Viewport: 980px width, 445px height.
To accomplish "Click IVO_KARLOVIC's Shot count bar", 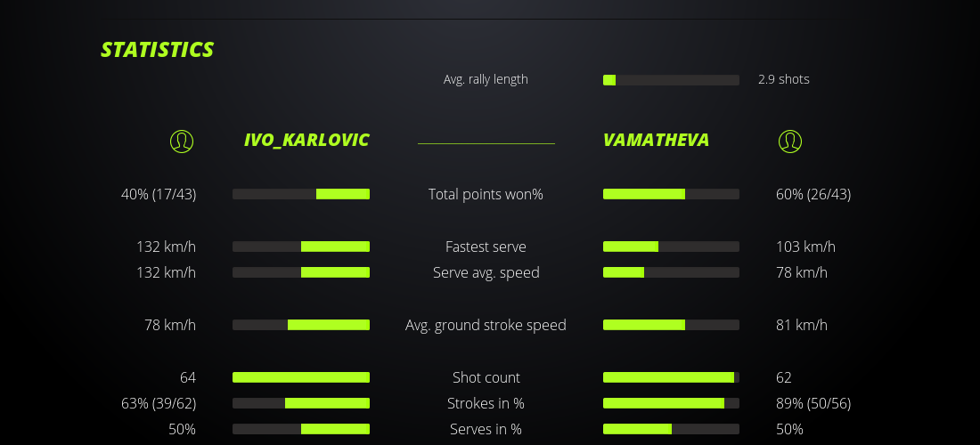I will tap(301, 377).
